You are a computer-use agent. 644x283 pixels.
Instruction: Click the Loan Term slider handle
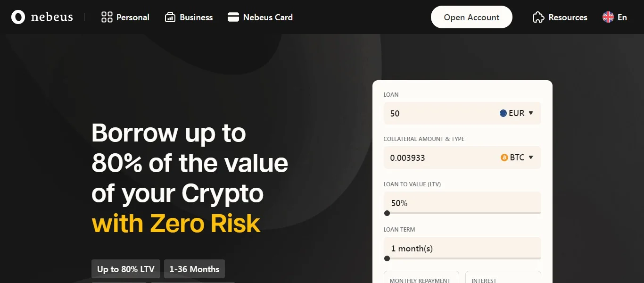point(387,258)
